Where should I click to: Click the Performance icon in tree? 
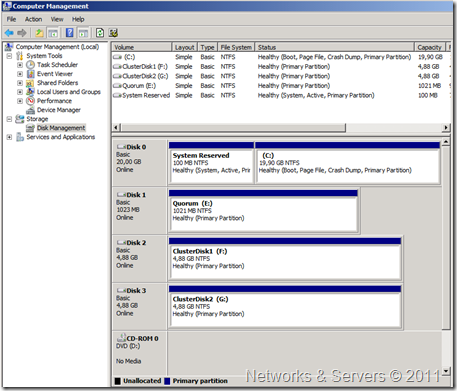click(x=30, y=101)
